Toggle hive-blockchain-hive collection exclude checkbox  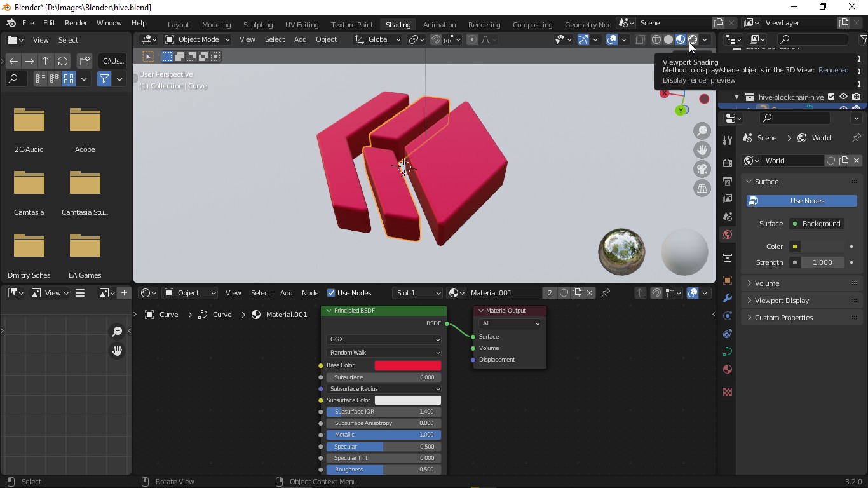831,97
